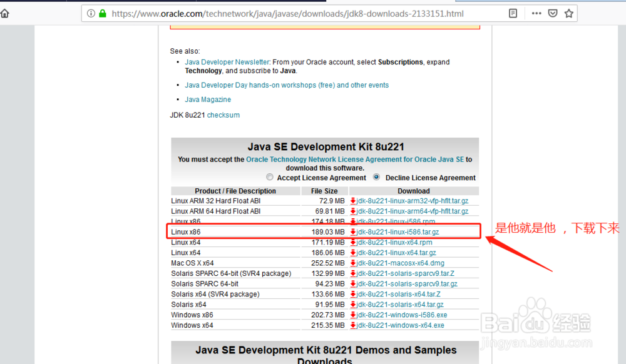The image size is (626, 364).
Task: Click the browser Home icon
Action: [x=4, y=14]
